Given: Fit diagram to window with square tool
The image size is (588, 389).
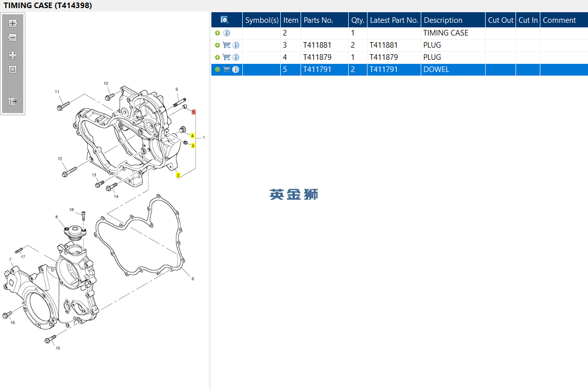Looking at the screenshot, I should (13, 69).
